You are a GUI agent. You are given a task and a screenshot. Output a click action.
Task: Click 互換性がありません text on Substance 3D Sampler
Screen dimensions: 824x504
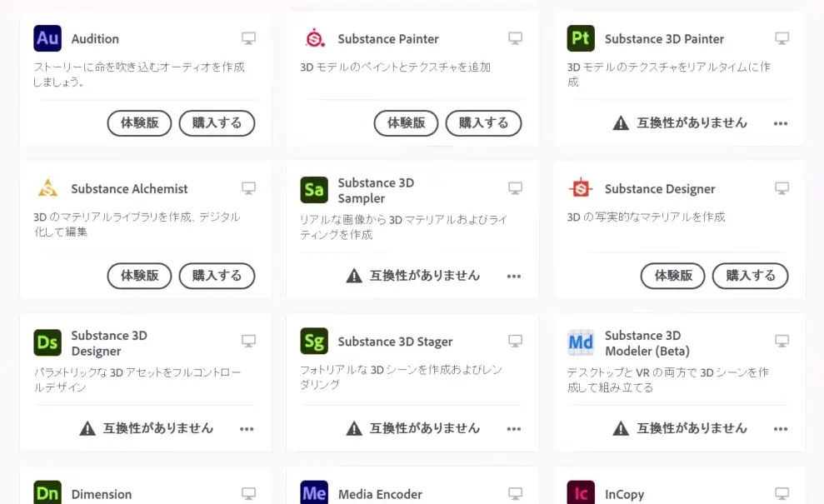click(425, 276)
